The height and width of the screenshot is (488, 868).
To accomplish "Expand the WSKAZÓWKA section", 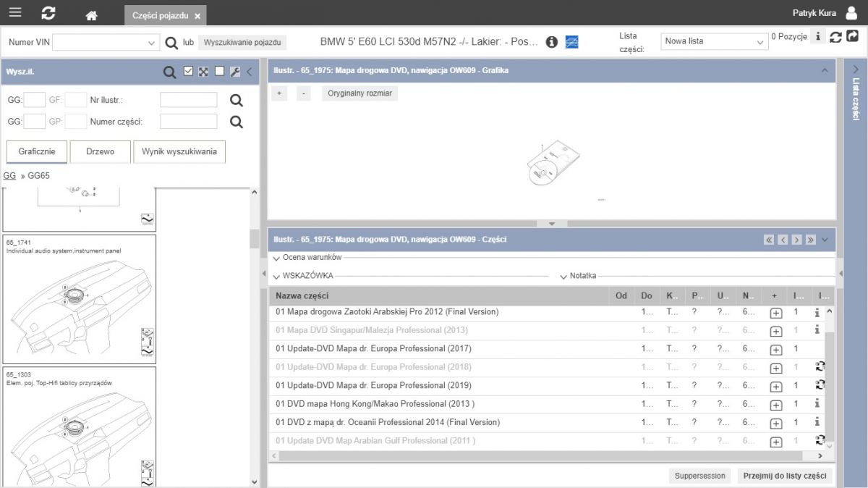I will (303, 276).
